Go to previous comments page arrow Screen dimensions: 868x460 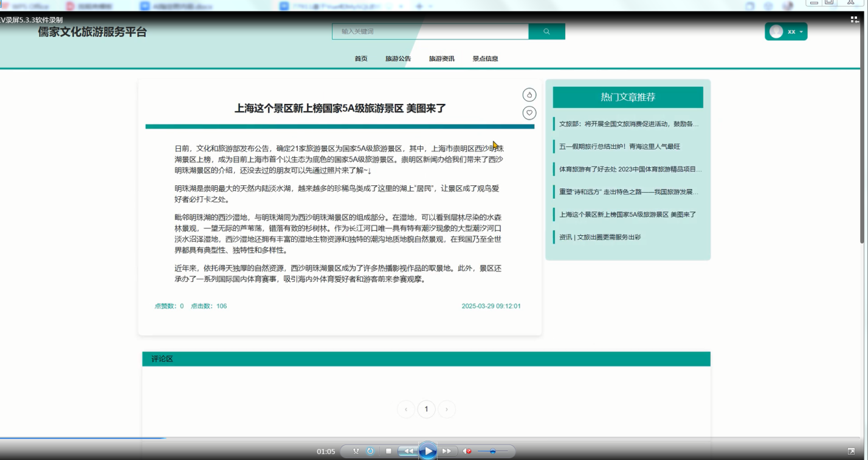405,410
